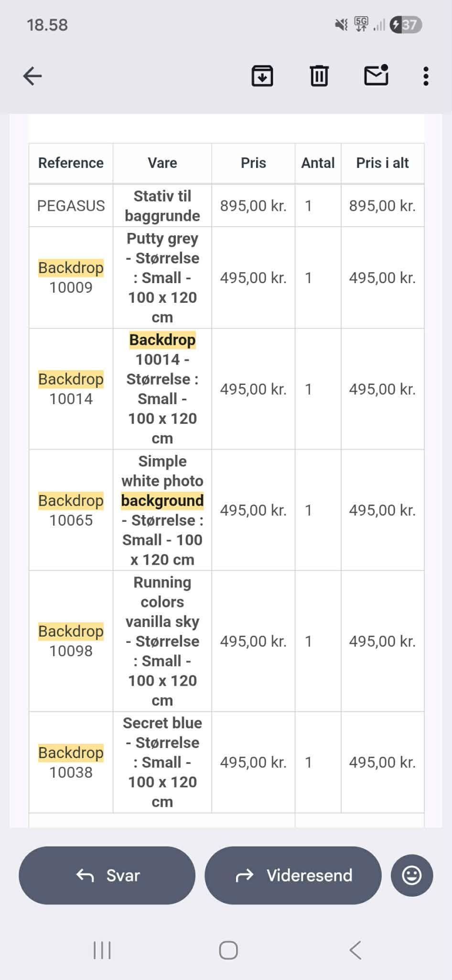This screenshot has width=452, height=980.
Task: Open the three-dot overflow menu
Action: pos(426,76)
